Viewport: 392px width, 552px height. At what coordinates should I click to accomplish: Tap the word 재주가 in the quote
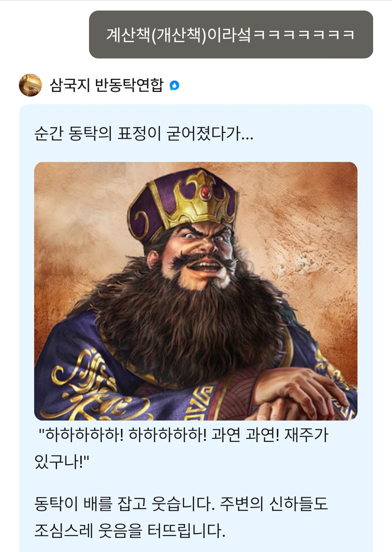tap(306, 435)
